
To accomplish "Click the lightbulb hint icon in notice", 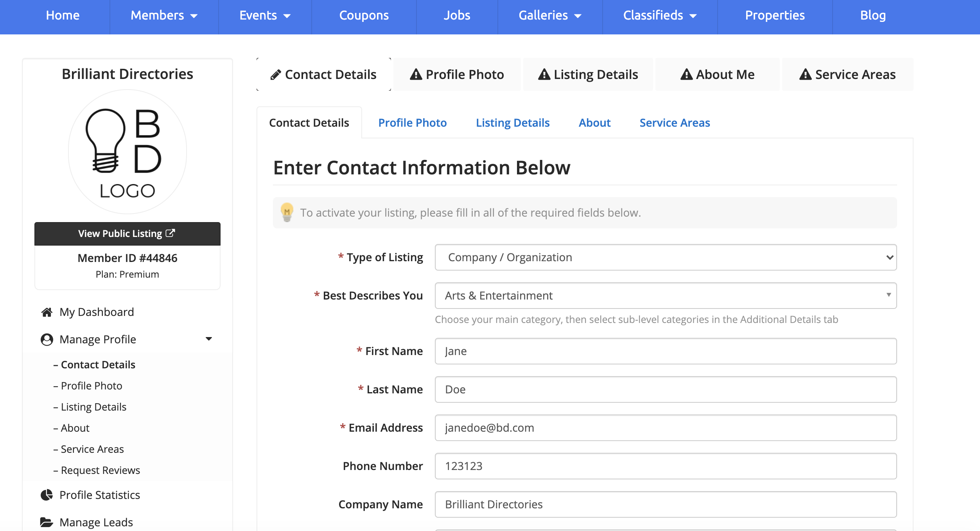I will click(287, 212).
